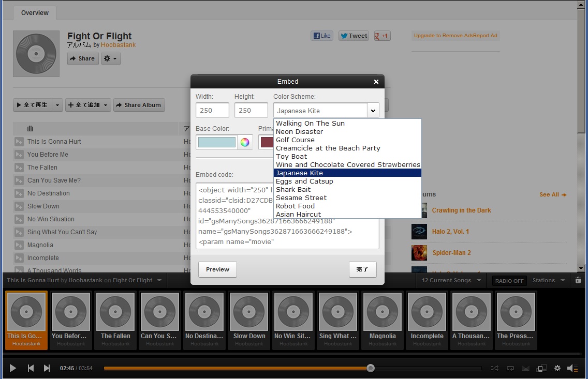Close the Embed dialog
The width and height of the screenshot is (588, 379).
click(376, 82)
